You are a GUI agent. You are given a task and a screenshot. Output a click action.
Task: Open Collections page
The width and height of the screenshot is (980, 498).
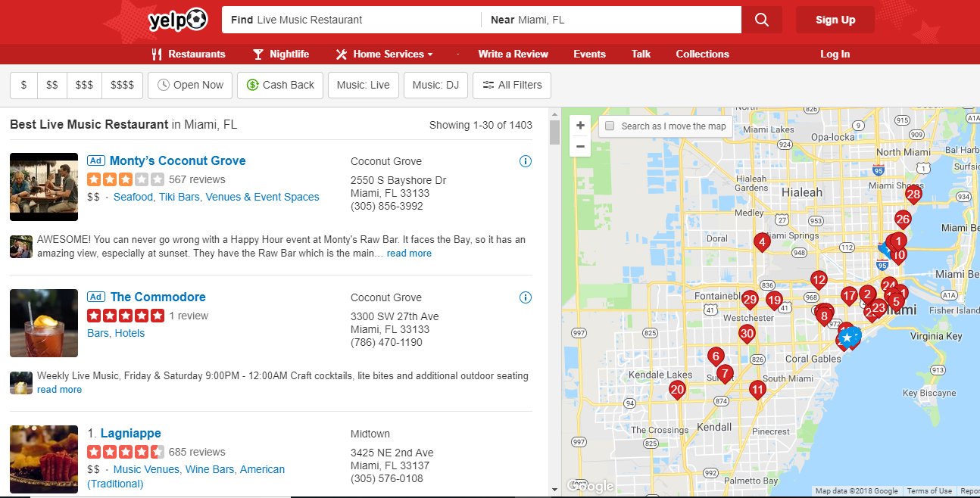[x=702, y=54]
